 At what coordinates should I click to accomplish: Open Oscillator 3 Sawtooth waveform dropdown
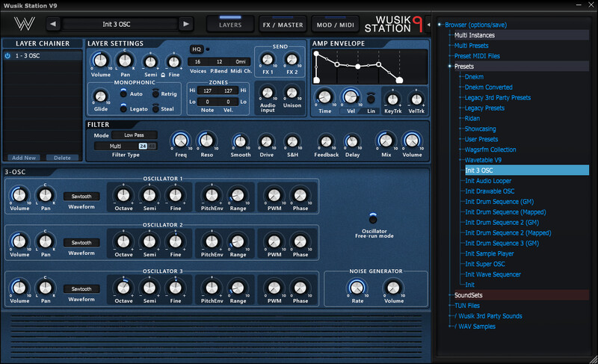click(81, 289)
